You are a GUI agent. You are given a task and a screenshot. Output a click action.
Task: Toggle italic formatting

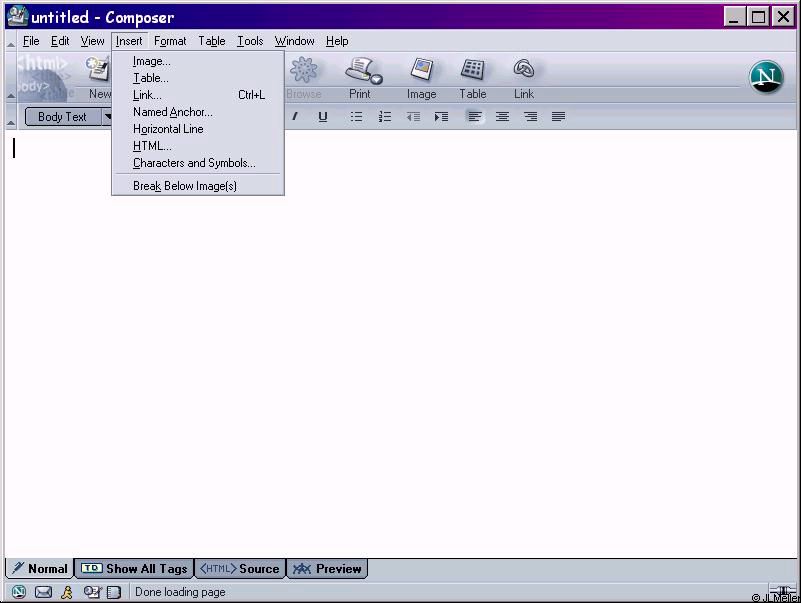[295, 117]
